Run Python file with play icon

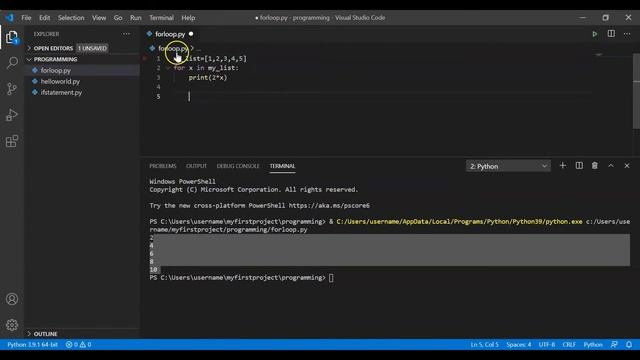(x=595, y=34)
